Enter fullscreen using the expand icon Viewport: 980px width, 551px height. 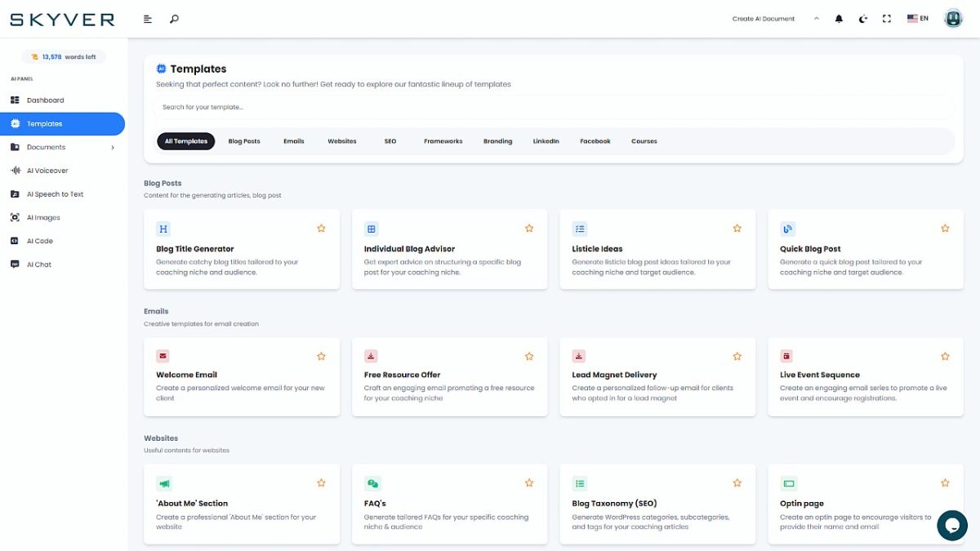pos(887,19)
